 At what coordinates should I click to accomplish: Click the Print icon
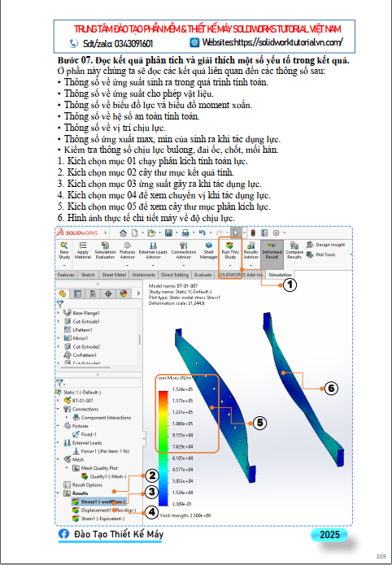pyautogui.click(x=185, y=233)
